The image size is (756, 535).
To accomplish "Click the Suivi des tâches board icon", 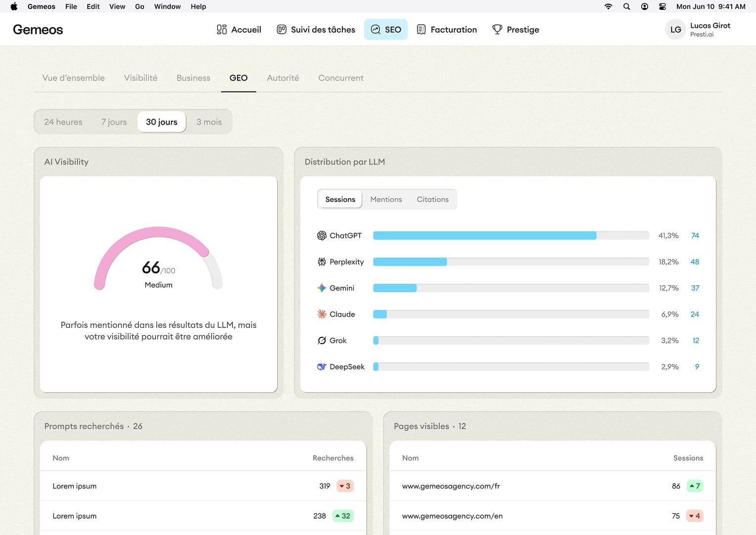I will pos(282,30).
